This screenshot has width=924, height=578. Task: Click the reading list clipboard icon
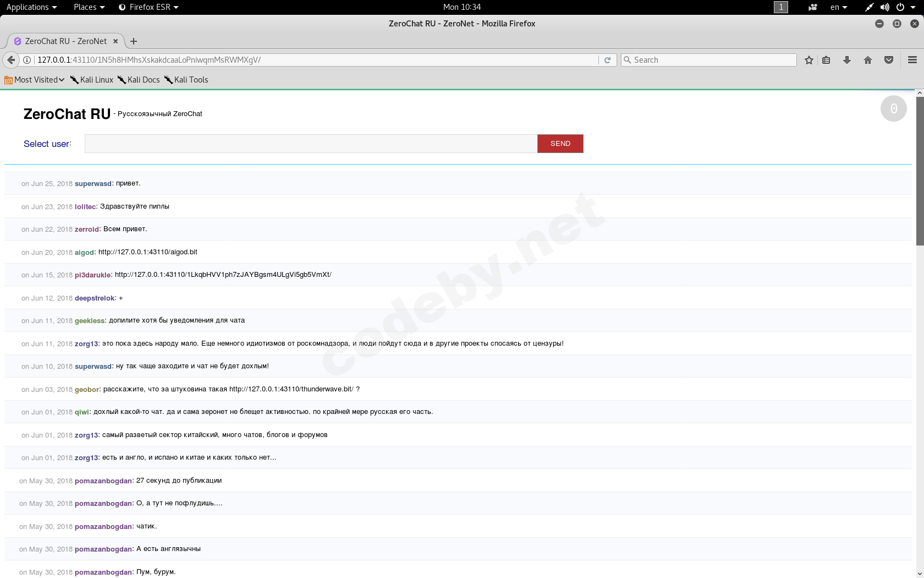(826, 60)
